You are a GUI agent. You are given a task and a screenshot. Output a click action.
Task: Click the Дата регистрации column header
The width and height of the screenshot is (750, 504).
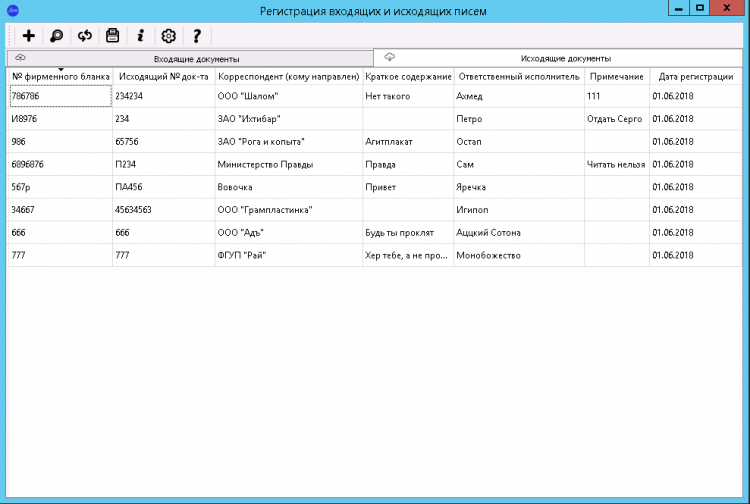pos(695,77)
